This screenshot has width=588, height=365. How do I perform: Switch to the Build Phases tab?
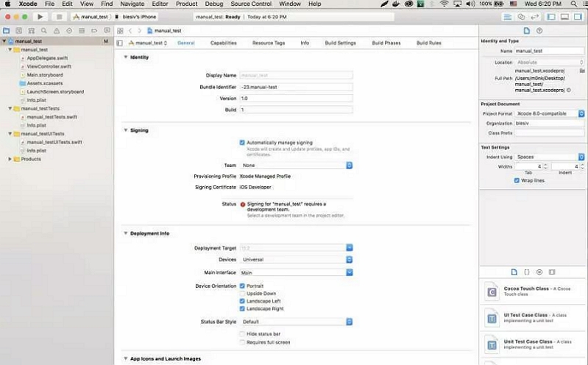pos(386,43)
